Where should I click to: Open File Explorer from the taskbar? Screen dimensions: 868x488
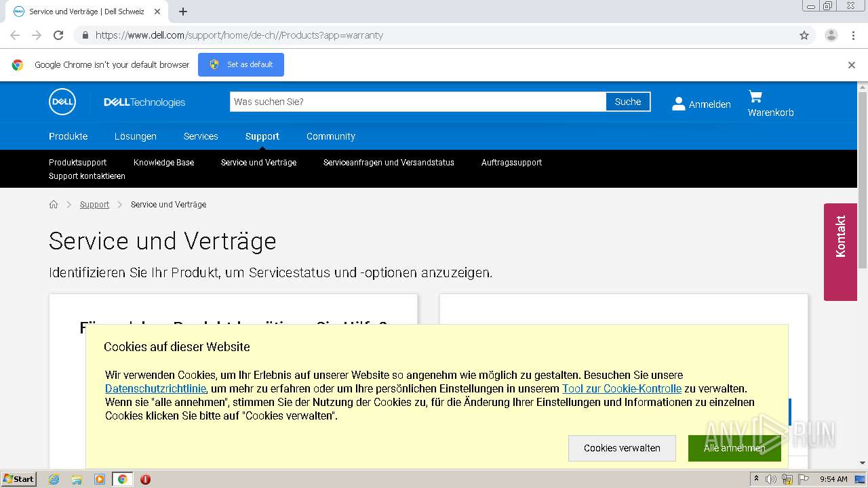tap(77, 479)
